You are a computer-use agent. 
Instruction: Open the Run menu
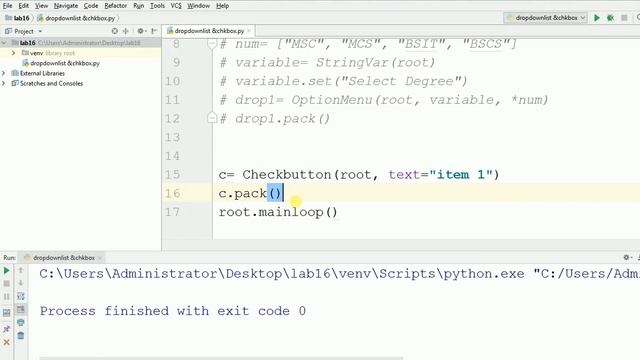click(x=138, y=6)
